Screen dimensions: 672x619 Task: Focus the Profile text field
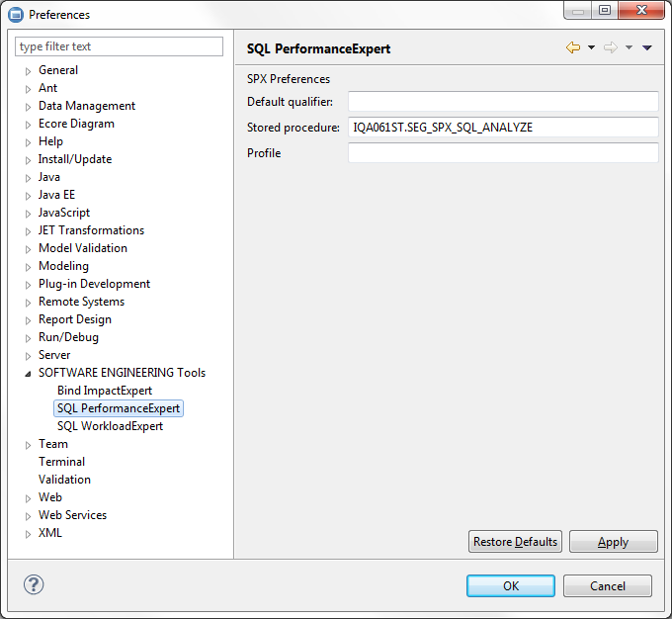point(502,152)
